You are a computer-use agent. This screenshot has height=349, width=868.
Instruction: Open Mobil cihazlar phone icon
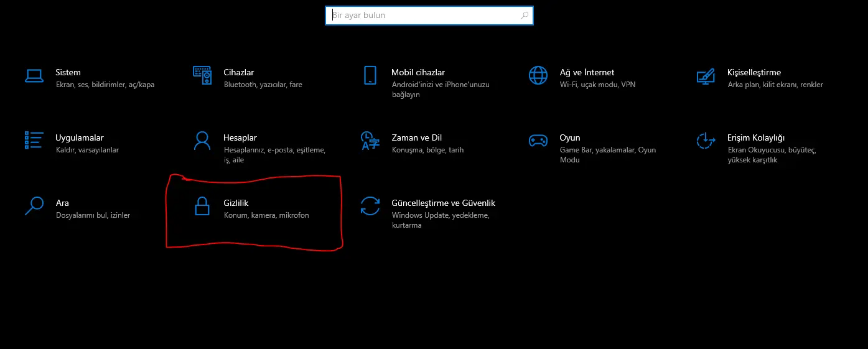[370, 75]
